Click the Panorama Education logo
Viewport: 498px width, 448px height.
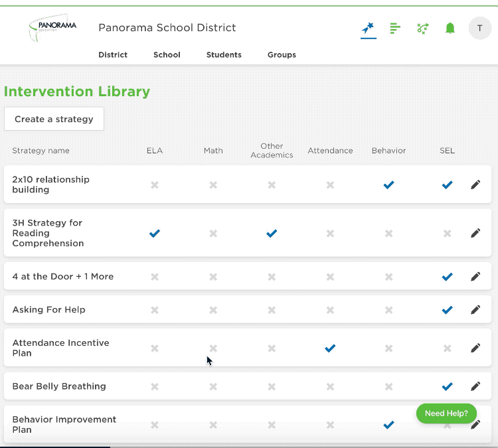pos(52,28)
